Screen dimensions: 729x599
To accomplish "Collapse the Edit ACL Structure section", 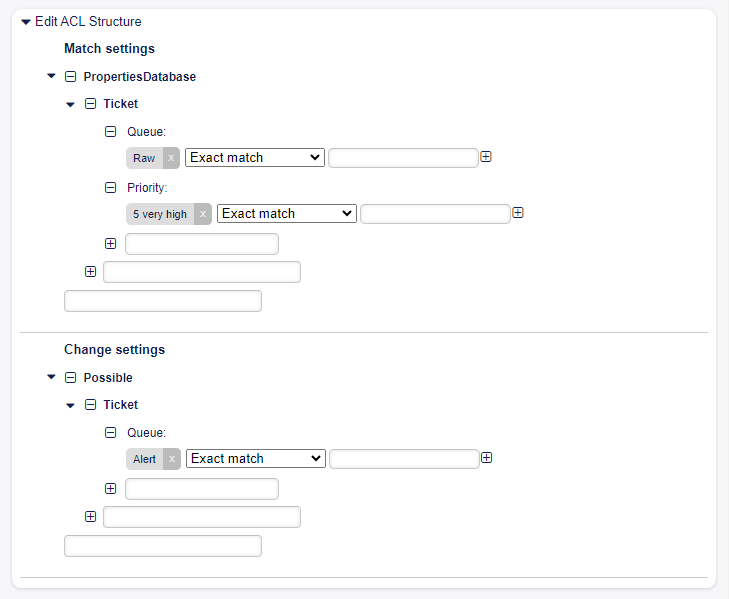I will click(26, 22).
